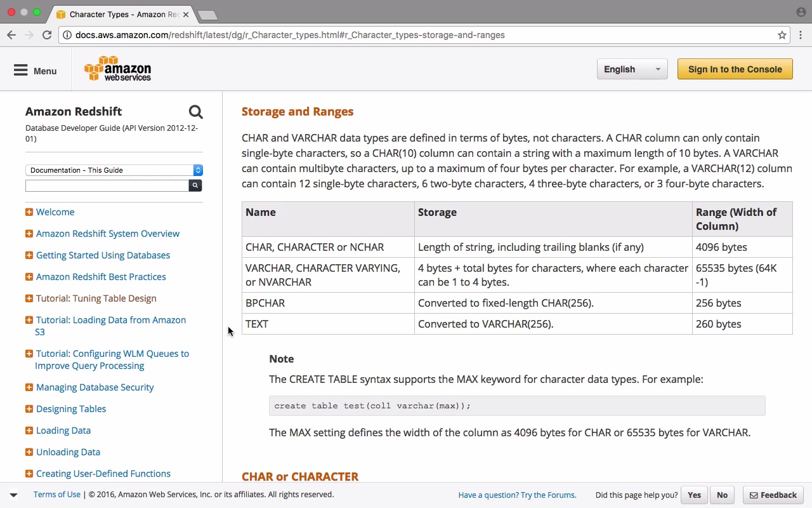Click the site information icon in address bar
Screen dimensions: 812x508
point(67,35)
